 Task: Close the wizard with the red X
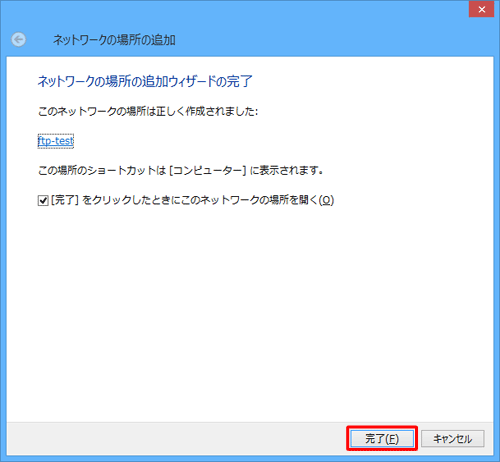[x=481, y=9]
